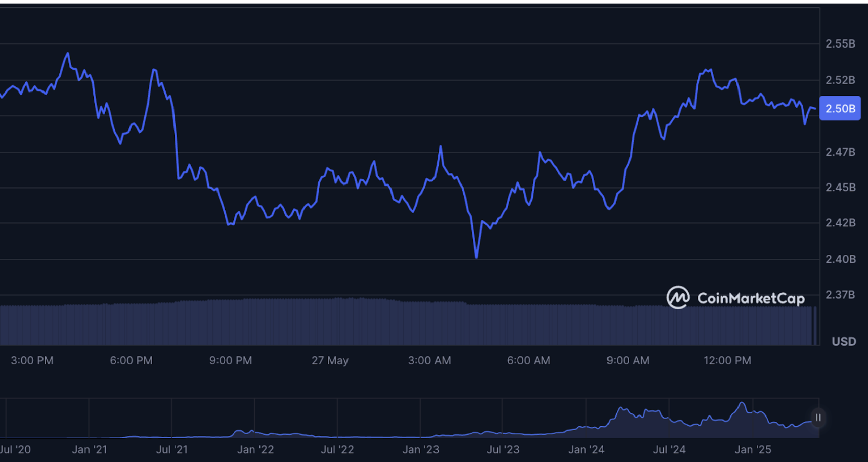Viewport: 868px width, 462px height.
Task: Click the 3:00 PM time label
Action: (32, 360)
